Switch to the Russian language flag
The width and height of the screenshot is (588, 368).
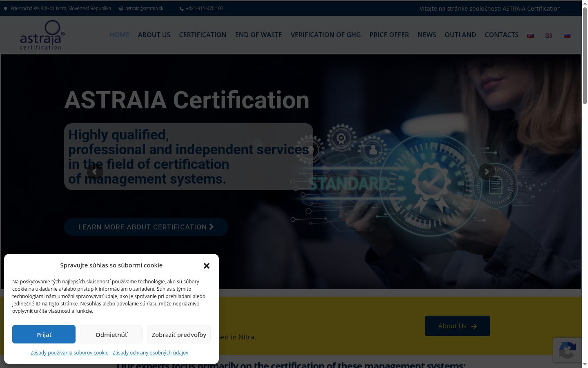[567, 35]
